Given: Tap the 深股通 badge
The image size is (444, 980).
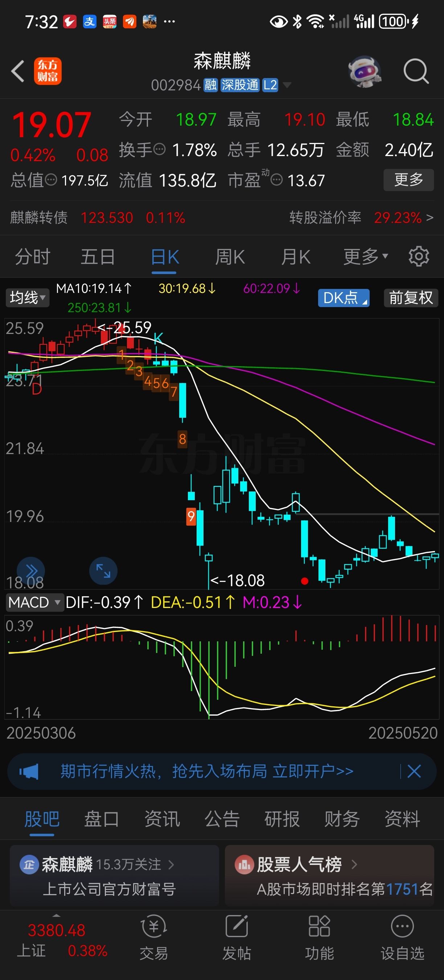Looking at the screenshot, I should click(240, 85).
